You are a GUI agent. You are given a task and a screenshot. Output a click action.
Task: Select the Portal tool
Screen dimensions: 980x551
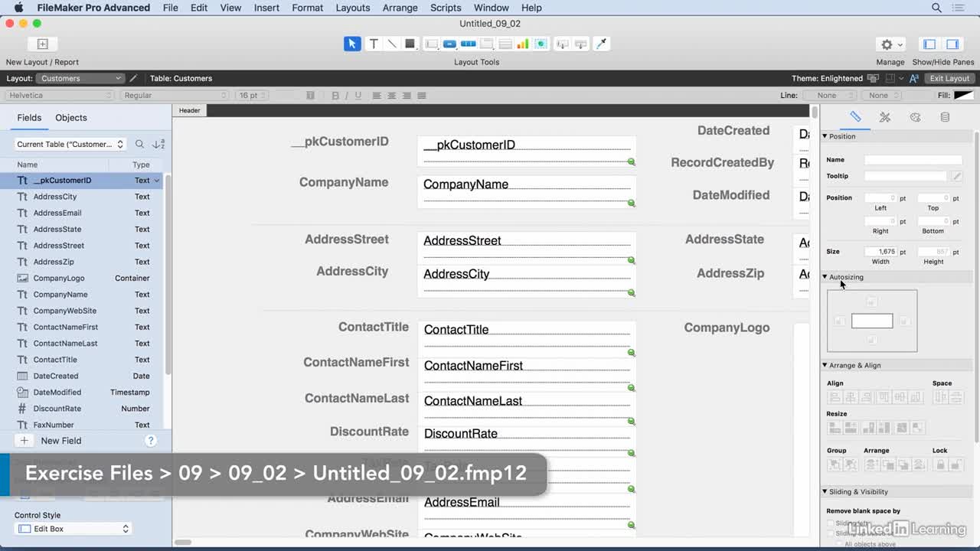click(505, 44)
